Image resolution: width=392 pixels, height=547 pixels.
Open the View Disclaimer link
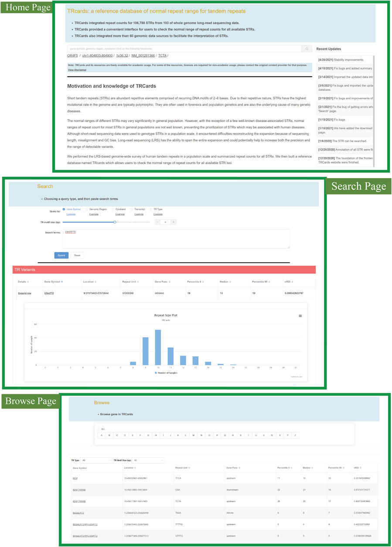(77, 70)
